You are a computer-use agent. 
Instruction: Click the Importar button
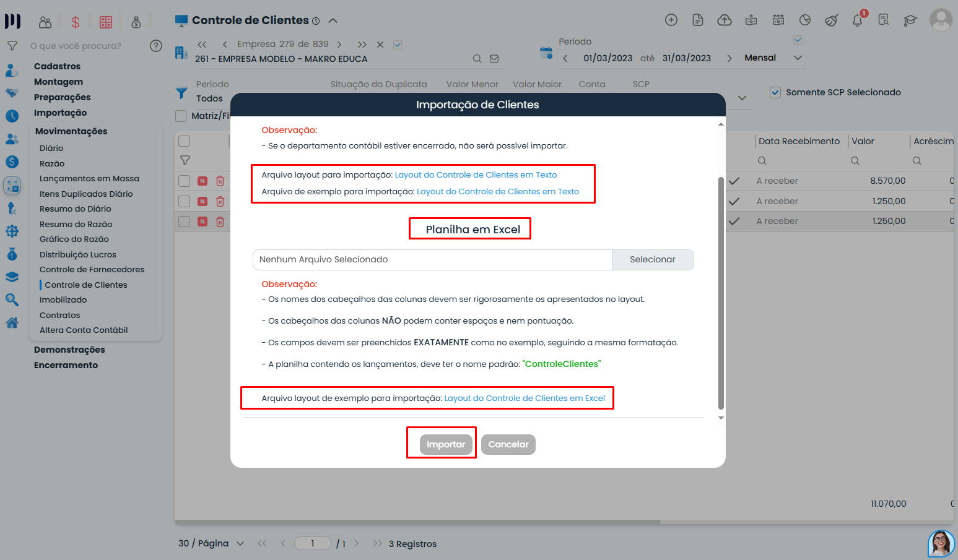point(446,444)
